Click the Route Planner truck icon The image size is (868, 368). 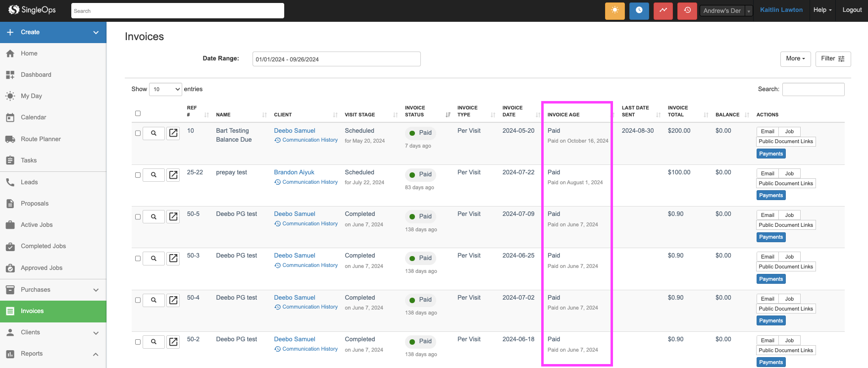(x=10, y=139)
